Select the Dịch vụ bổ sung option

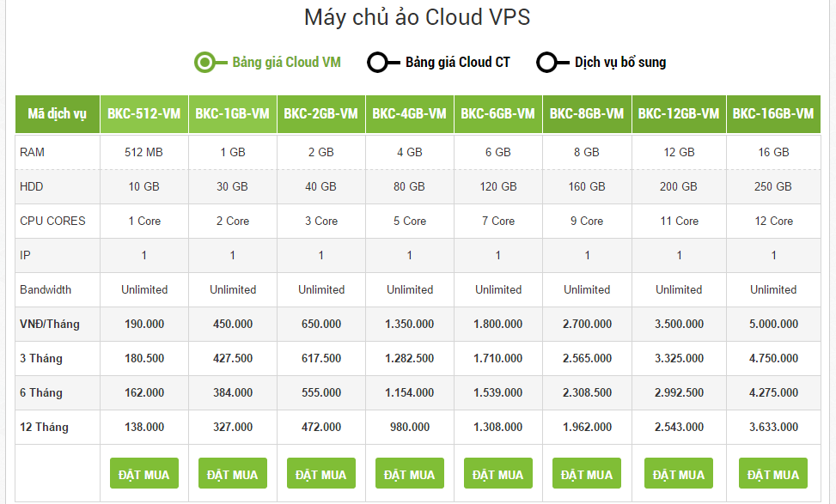(601, 63)
